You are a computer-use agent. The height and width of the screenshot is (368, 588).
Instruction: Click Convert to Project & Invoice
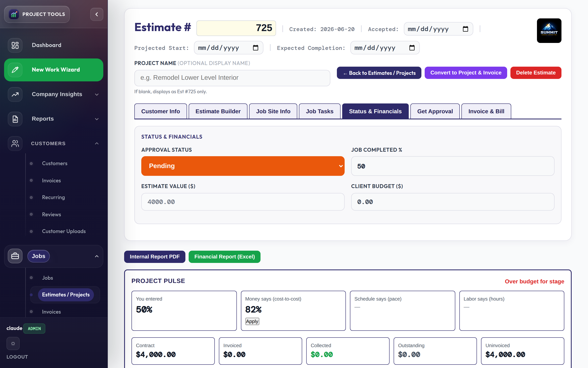coord(466,73)
